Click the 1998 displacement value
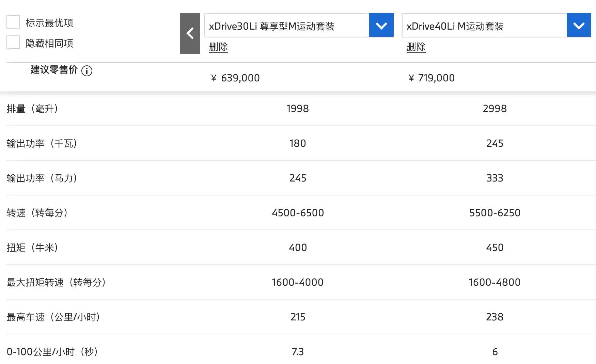Viewport: 596px width, 364px height. (298, 109)
